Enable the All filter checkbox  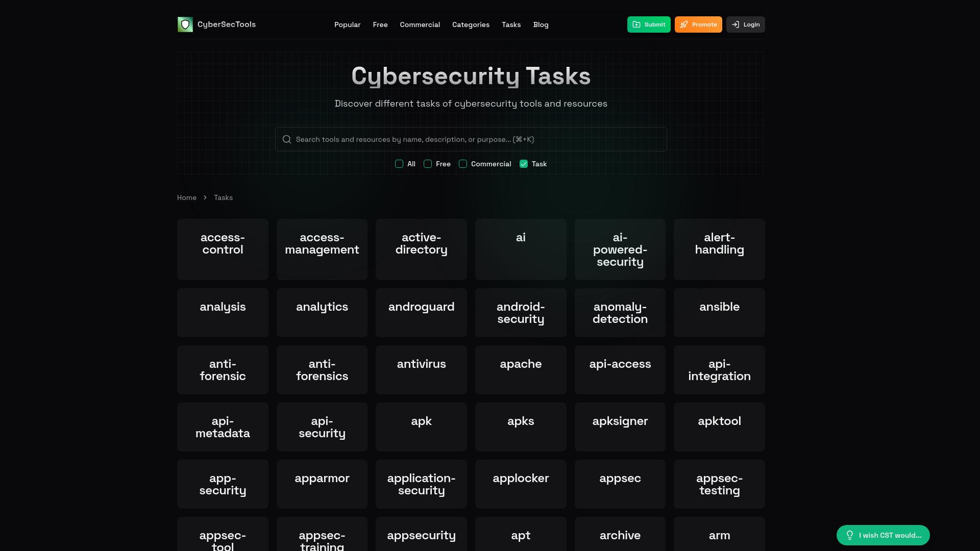click(399, 164)
